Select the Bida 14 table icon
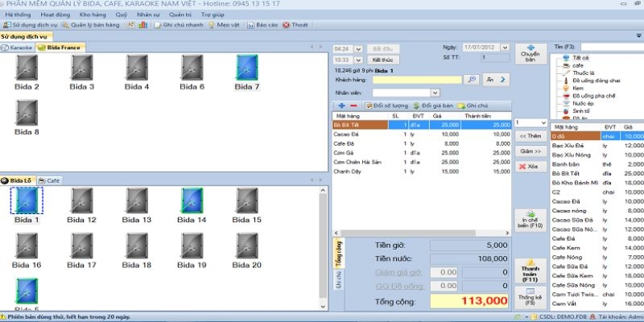The width and height of the screenshot is (644, 322). click(192, 200)
